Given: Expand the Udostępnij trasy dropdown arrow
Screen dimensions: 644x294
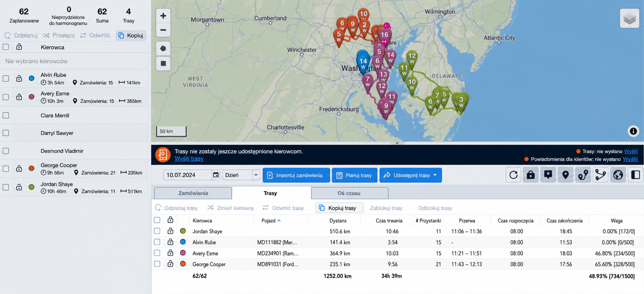Looking at the screenshot, I should 435,175.
